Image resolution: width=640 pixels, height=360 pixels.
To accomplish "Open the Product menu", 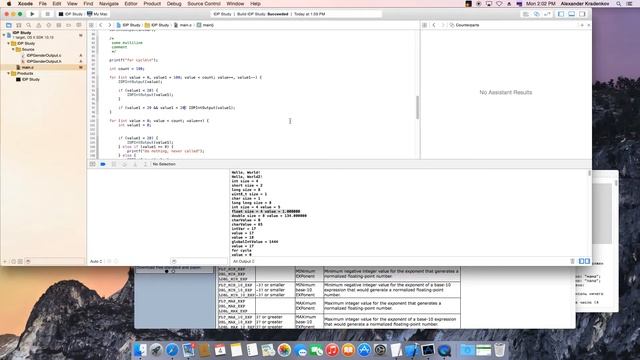I will point(152,4).
